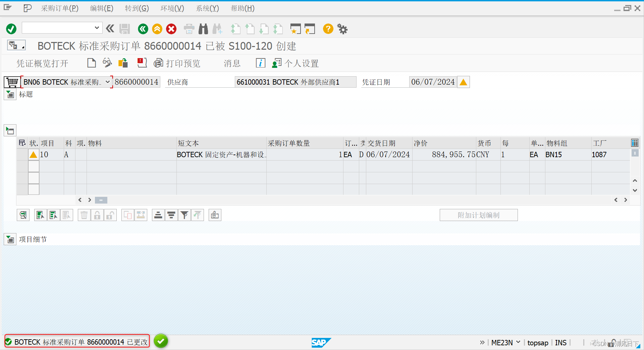644x350 pixels.
Task: Open table column settings grid icon
Action: (635, 143)
